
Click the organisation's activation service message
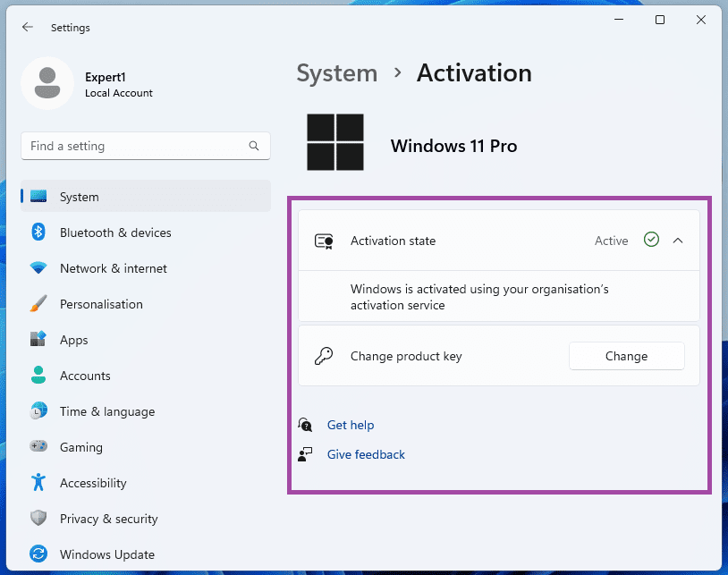point(479,297)
